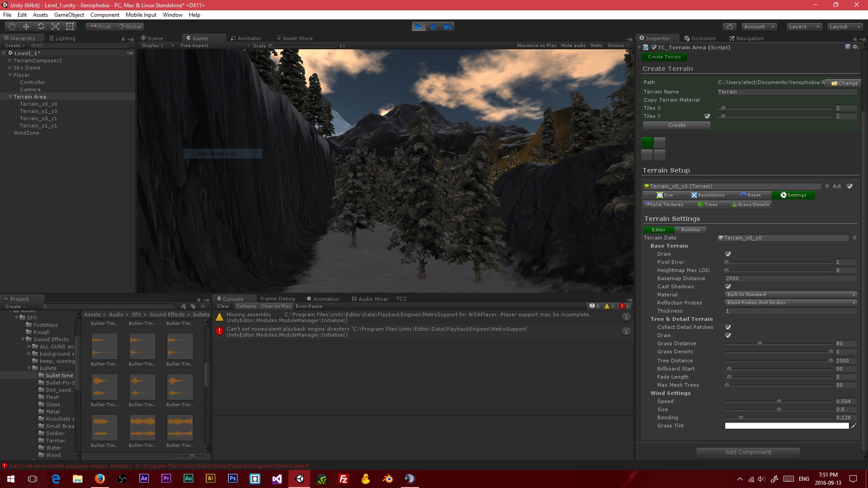Toggle the Tiles Y link checkbox
868x488 pixels.
[707, 116]
